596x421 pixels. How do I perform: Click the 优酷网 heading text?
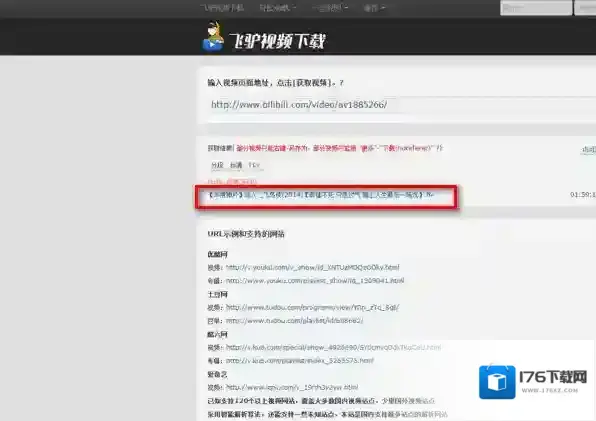point(217,254)
